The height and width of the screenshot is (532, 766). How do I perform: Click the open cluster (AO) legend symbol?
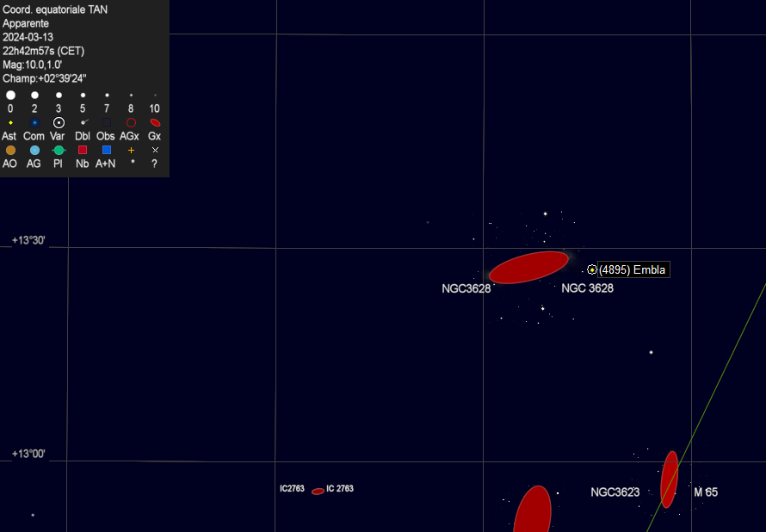click(x=10, y=150)
